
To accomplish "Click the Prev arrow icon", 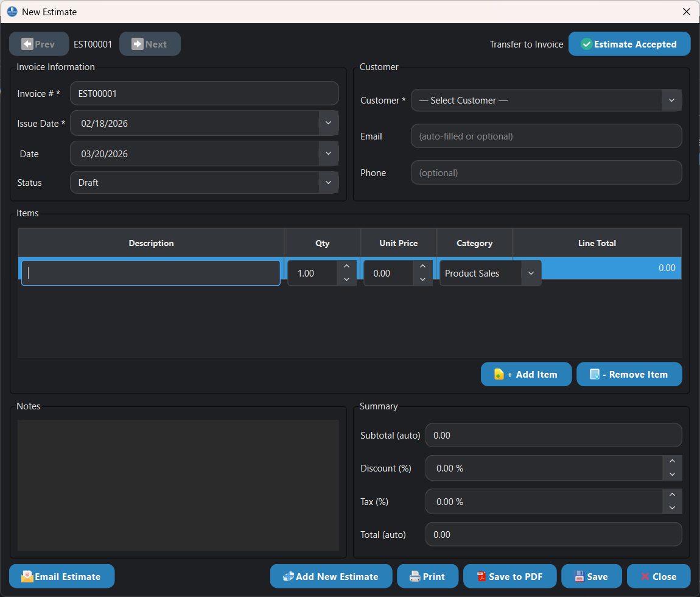I will click(27, 43).
